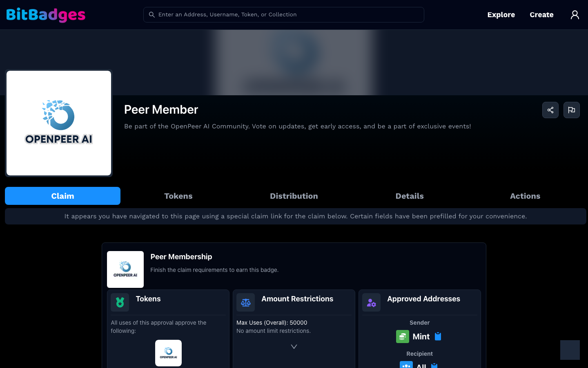Screen dimensions: 588x368
Task: Open the Details tab
Action: coord(410,196)
